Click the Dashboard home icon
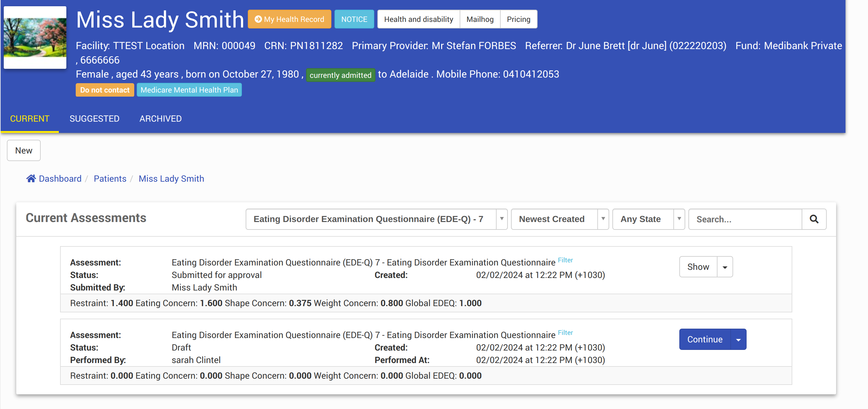Screen dimensions: 868x409 click(x=31, y=179)
